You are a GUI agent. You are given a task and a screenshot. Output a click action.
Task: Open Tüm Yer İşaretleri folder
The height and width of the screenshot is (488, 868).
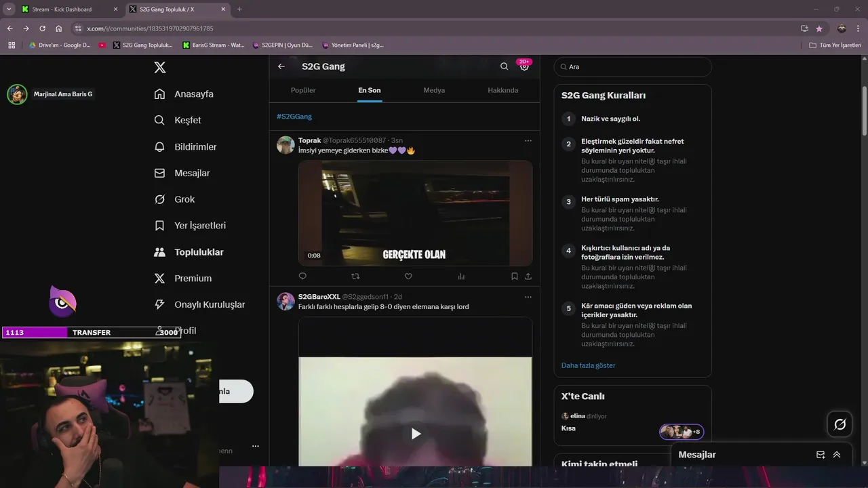(x=835, y=45)
